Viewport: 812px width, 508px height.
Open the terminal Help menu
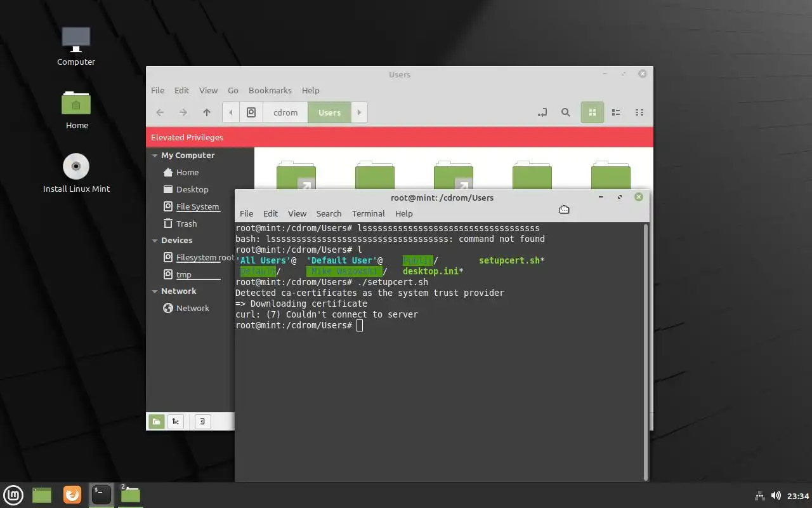click(x=404, y=213)
